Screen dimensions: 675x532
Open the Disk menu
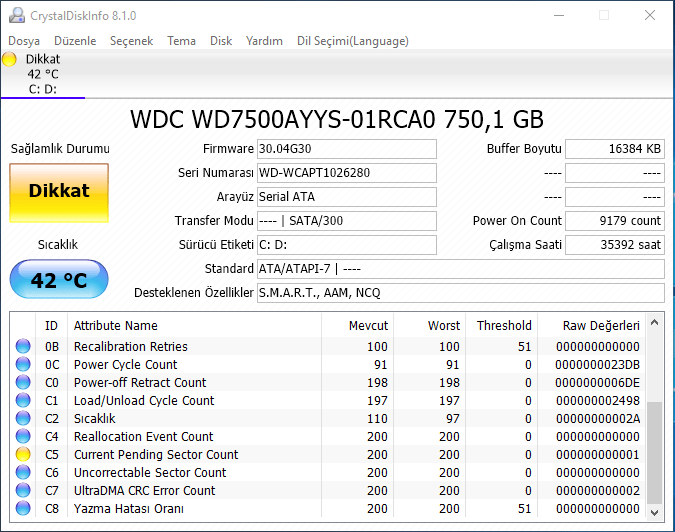coord(221,41)
